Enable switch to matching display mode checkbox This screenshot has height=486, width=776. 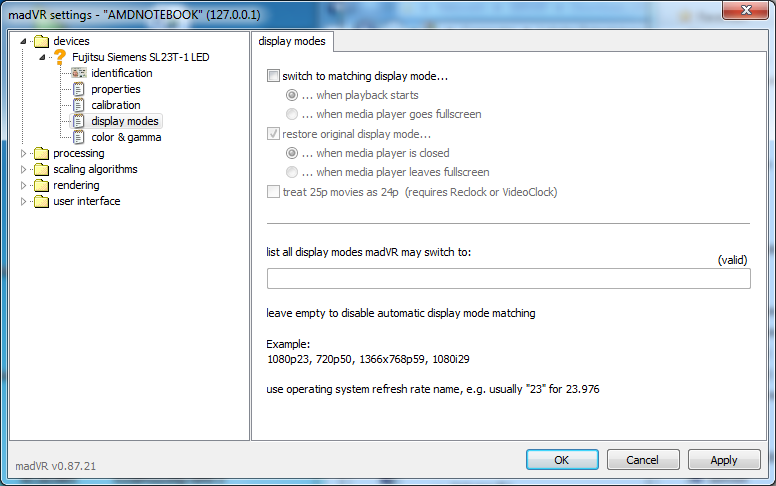coord(273,76)
